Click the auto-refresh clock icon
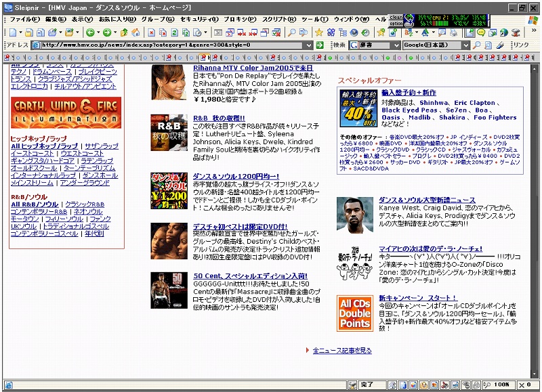Image resolution: width=542 pixels, height=392 pixels. pyautogui.click(x=197, y=32)
